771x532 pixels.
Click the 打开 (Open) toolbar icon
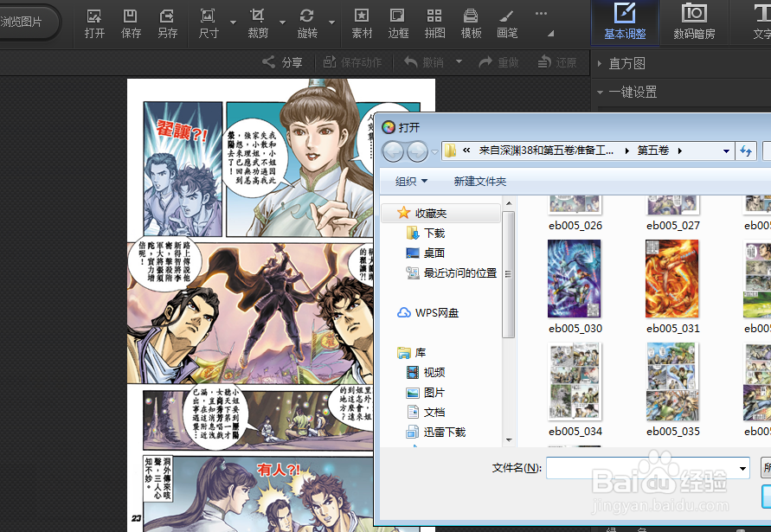pyautogui.click(x=94, y=23)
